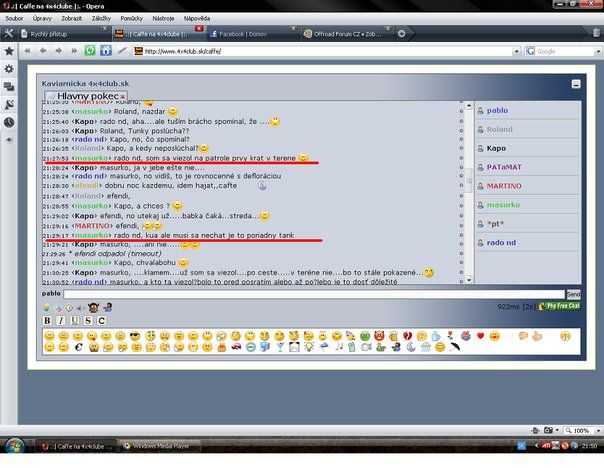The image size is (604, 468).
Task: Open the Opera panels wrench icon
Action: (x=8, y=34)
